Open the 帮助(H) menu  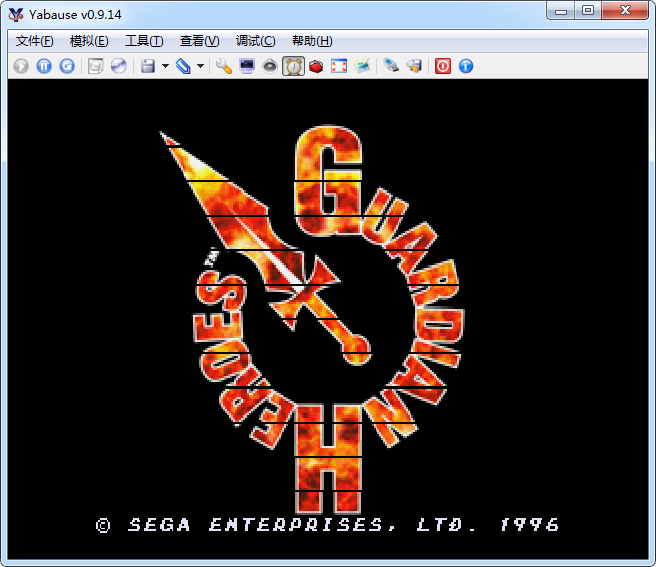312,41
